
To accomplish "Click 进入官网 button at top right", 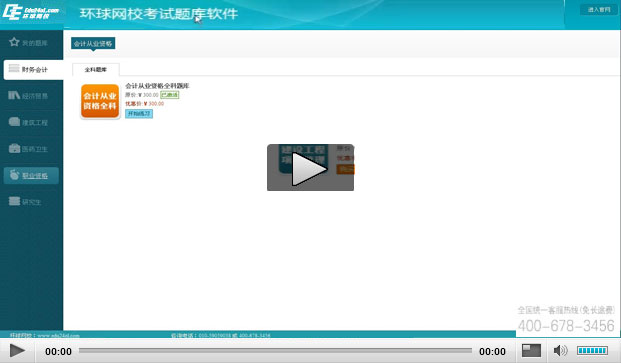I will click(x=599, y=10).
